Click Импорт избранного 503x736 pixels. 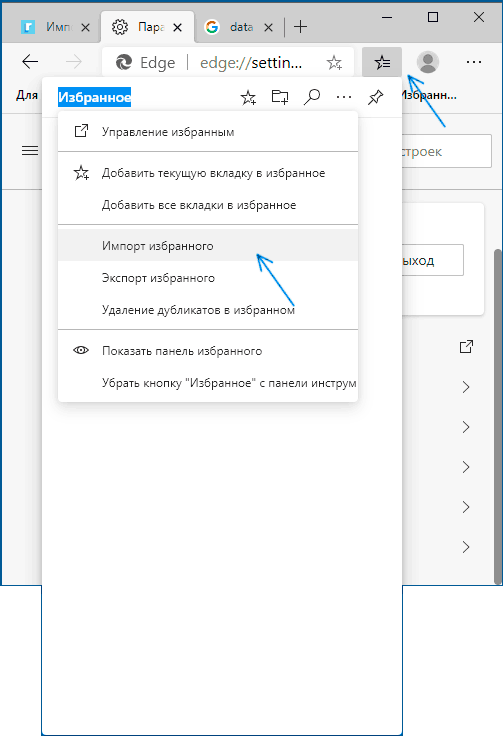point(208,246)
